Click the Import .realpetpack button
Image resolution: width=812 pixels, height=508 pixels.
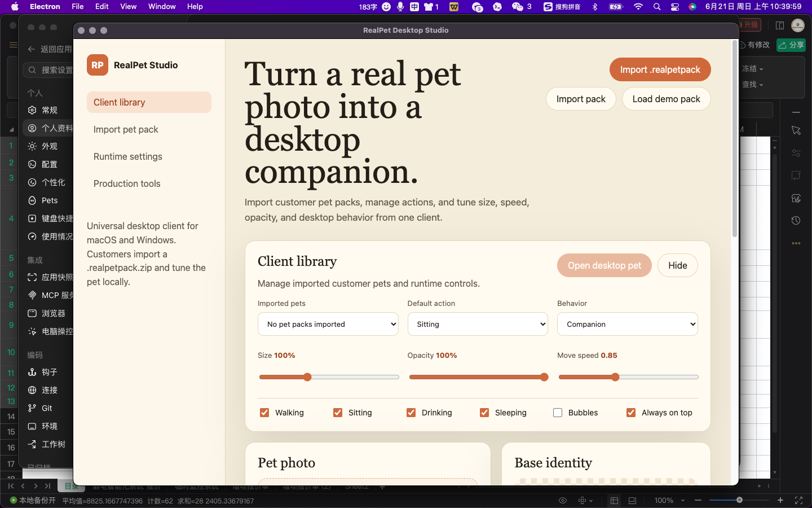click(x=660, y=69)
